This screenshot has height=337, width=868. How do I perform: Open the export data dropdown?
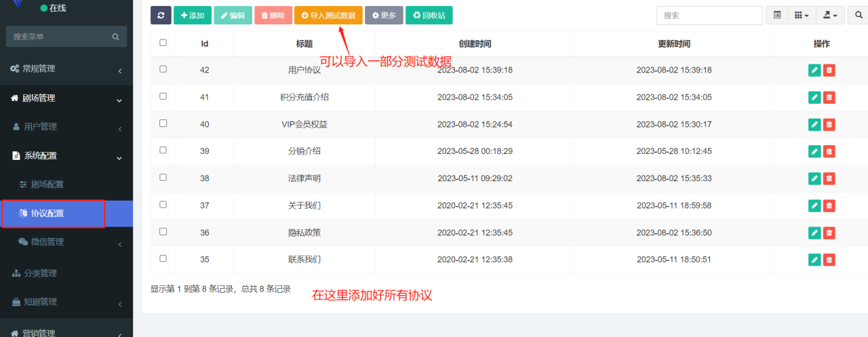tap(829, 15)
